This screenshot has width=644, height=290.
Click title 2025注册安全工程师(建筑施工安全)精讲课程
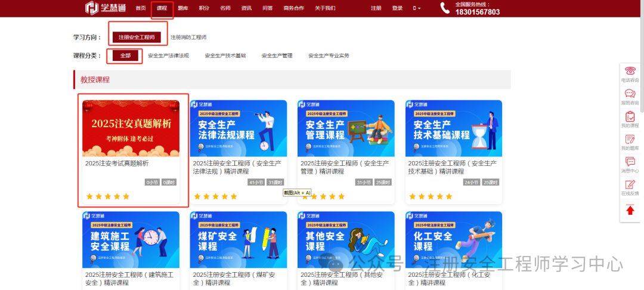(129, 279)
